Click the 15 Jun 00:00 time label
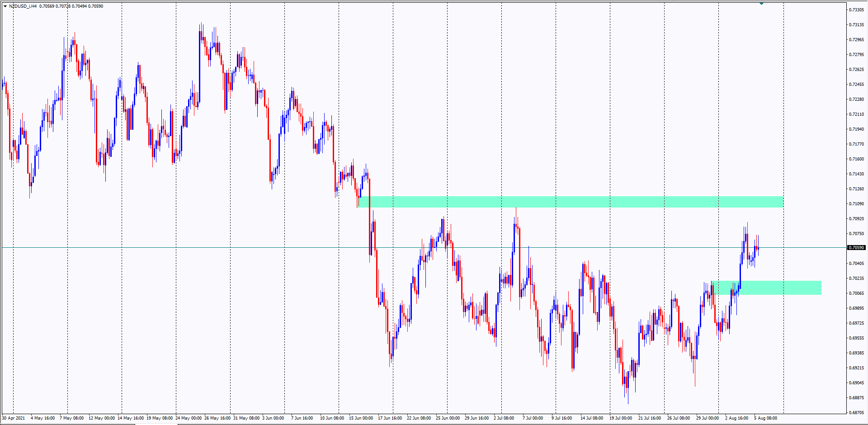 click(361, 418)
